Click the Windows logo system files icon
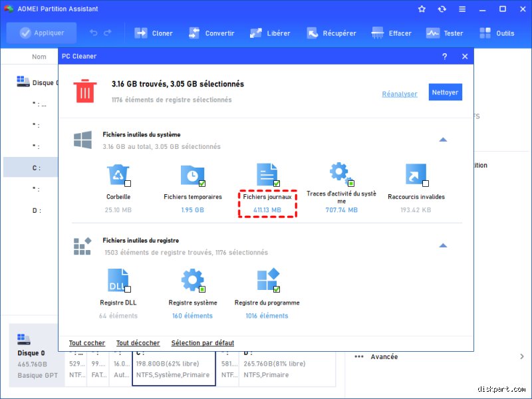Image resolution: width=532 pixels, height=399 pixels. [x=82, y=140]
